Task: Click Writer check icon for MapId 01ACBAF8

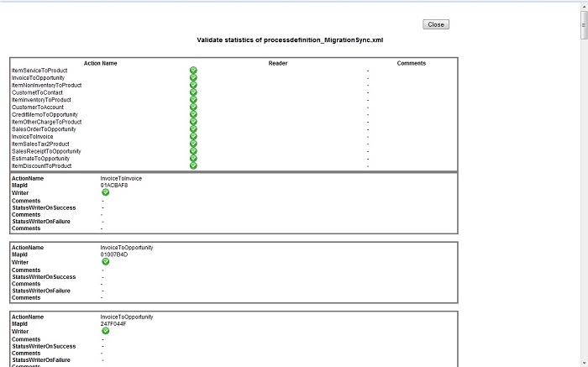Action: (x=106, y=192)
